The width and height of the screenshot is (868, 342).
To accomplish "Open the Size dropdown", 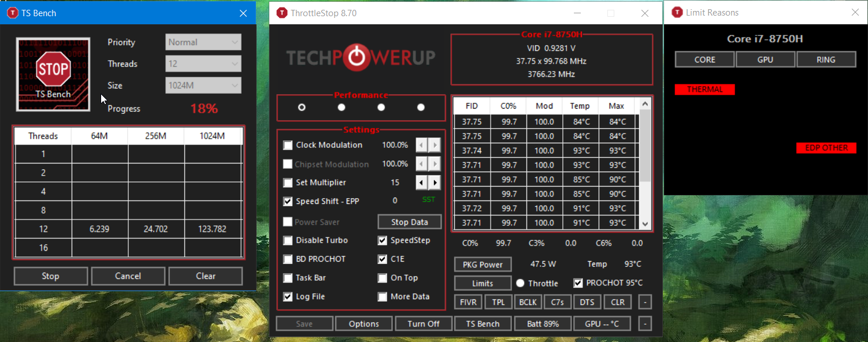I will [x=203, y=85].
